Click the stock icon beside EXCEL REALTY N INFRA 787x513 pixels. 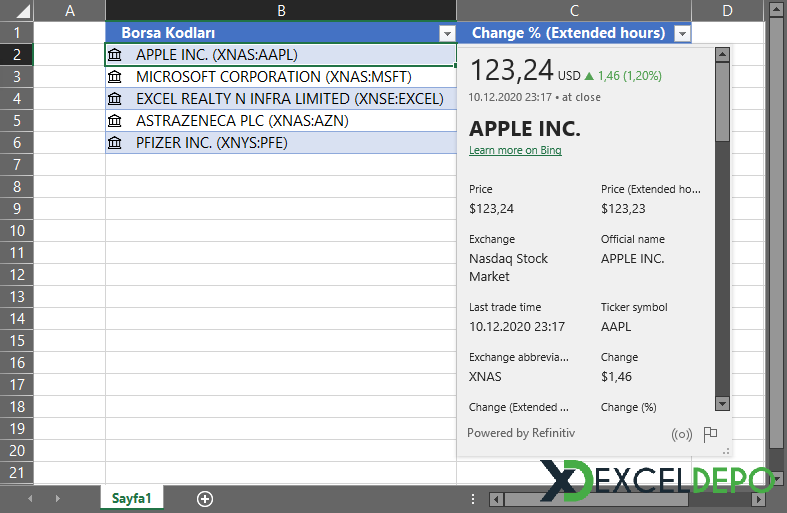click(115, 99)
